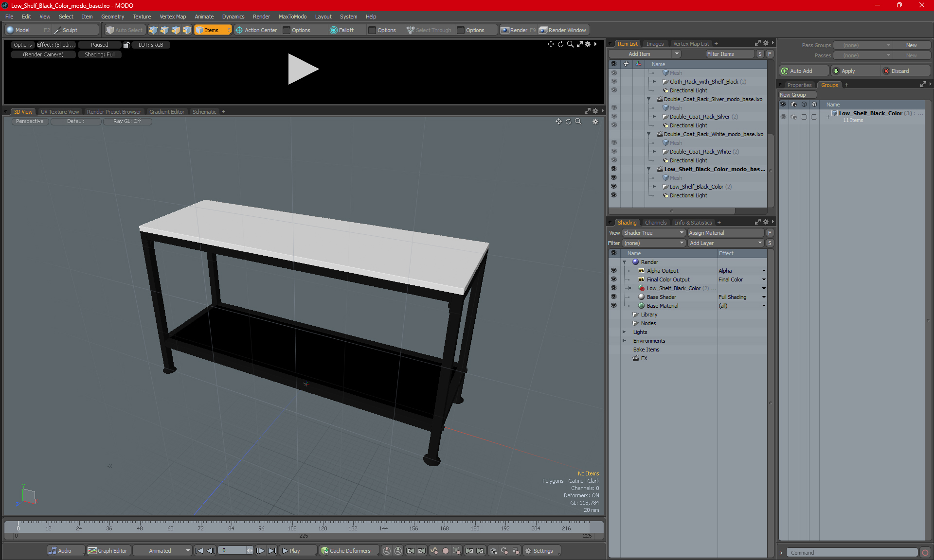Screen dimensions: 934x560
Task: Open the Graph Editor
Action: point(108,551)
